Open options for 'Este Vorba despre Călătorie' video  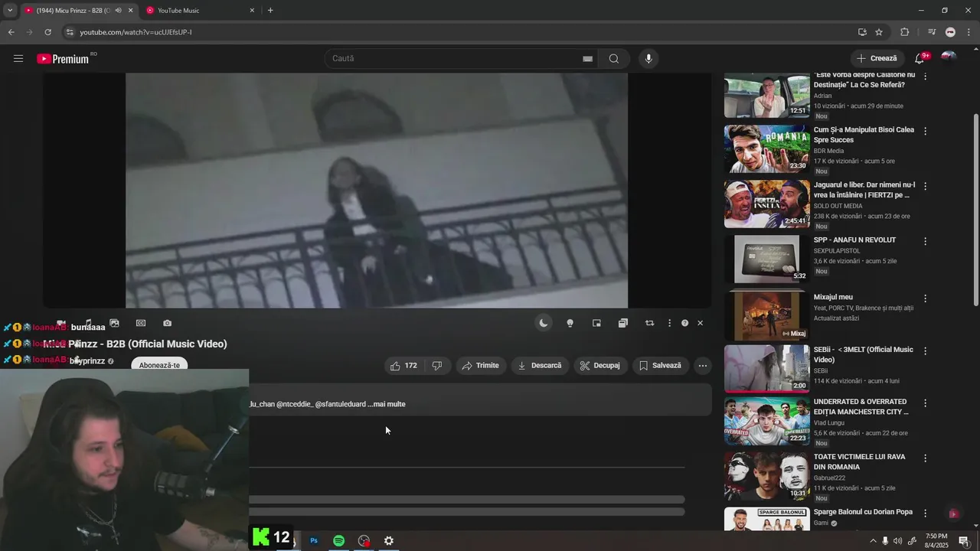tap(925, 77)
